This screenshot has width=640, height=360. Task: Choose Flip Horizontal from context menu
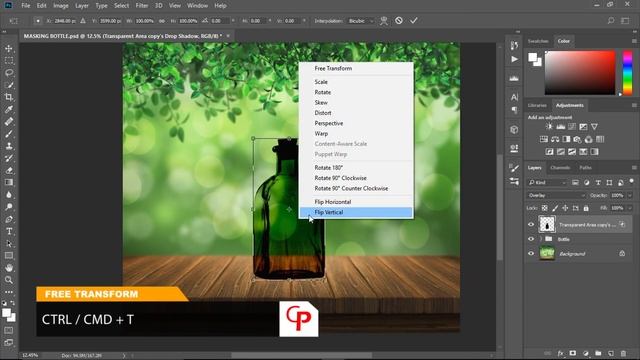(x=356, y=202)
